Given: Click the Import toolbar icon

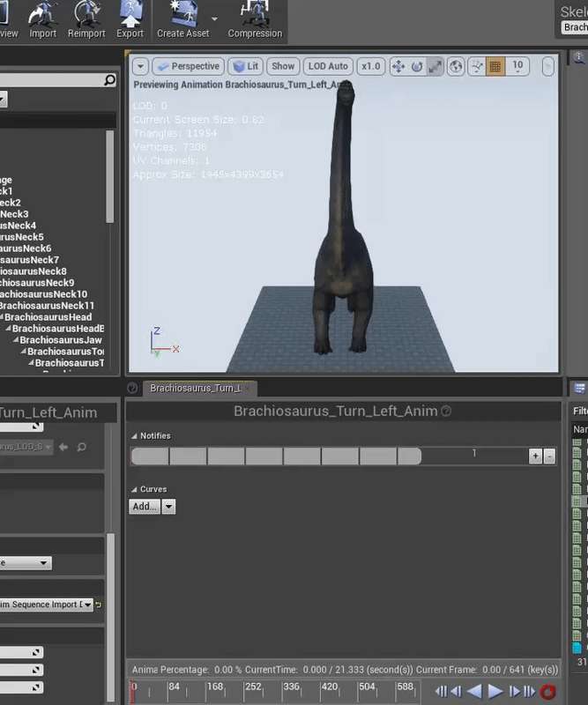Looking at the screenshot, I should (x=42, y=20).
